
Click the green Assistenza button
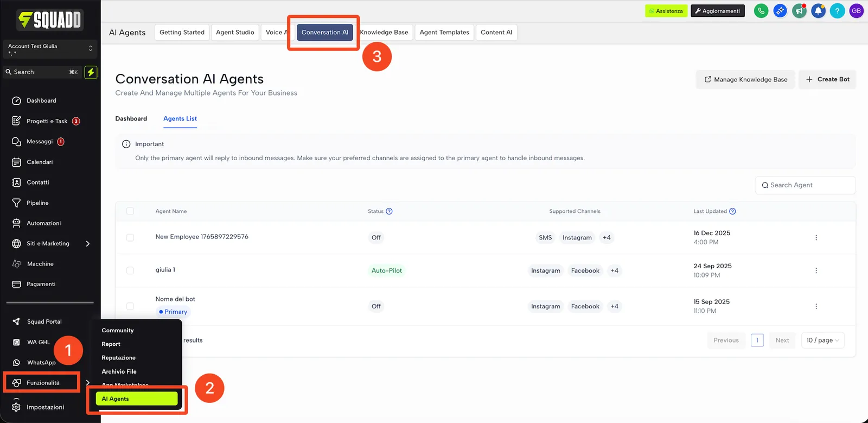coord(666,11)
